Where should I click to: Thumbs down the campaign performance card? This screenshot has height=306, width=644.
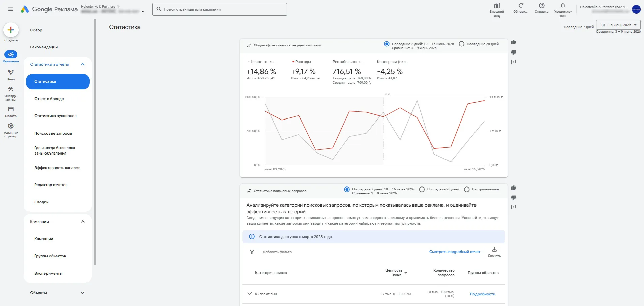point(513,52)
